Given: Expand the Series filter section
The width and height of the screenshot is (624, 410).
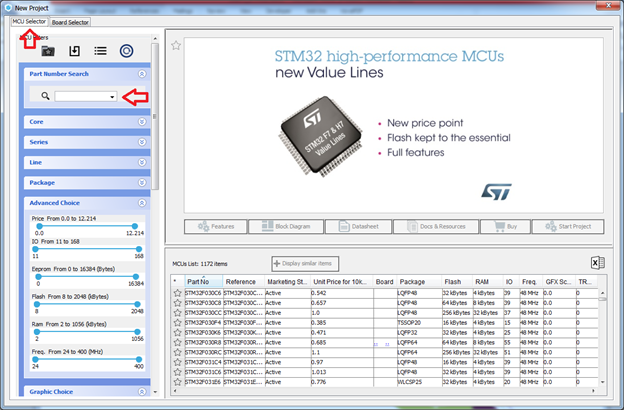Looking at the screenshot, I should [x=142, y=142].
